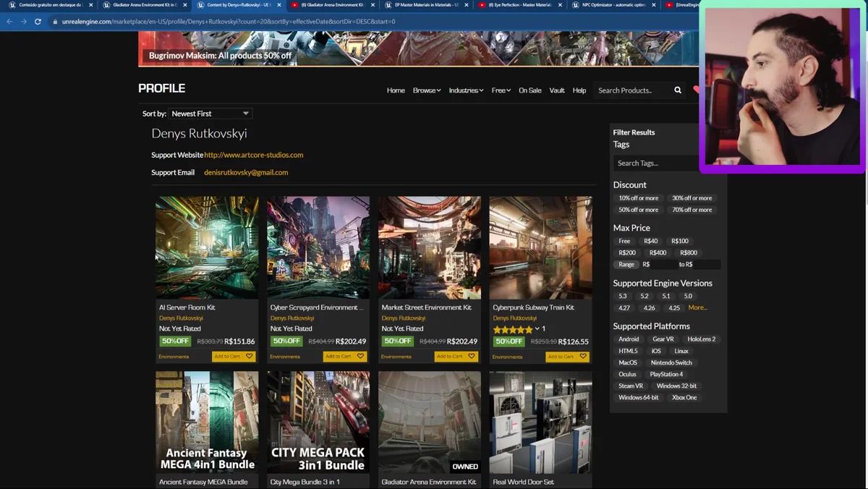This screenshot has height=489, width=868.
Task: Go to the Home menu item
Action: 396,90
